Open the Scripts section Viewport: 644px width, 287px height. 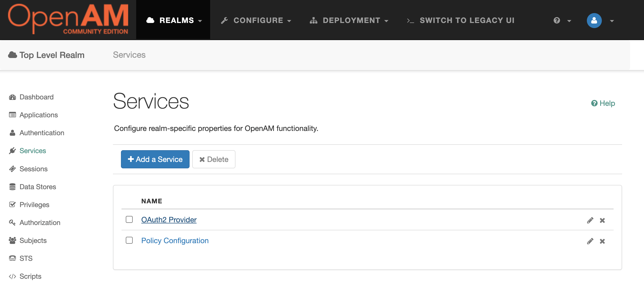(x=30, y=276)
